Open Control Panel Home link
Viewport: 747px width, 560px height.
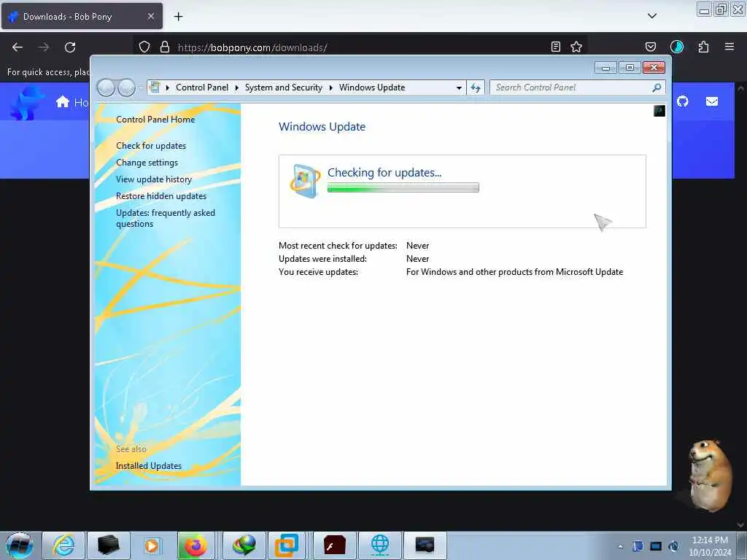tap(155, 120)
